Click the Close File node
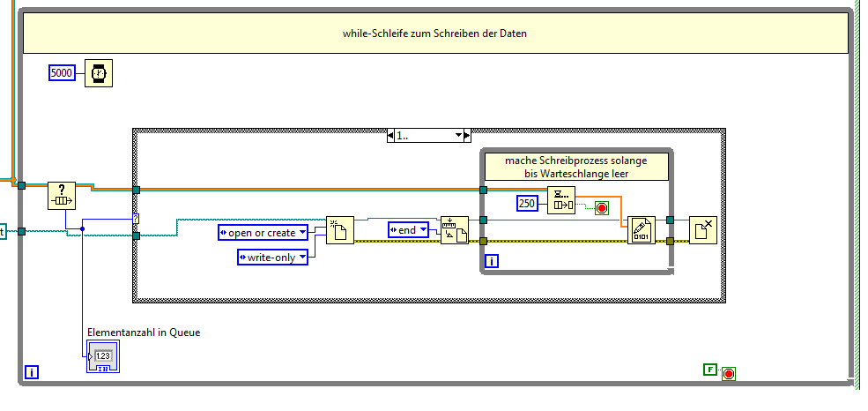Image resolution: width=868 pixels, height=411 pixels. 703,230
